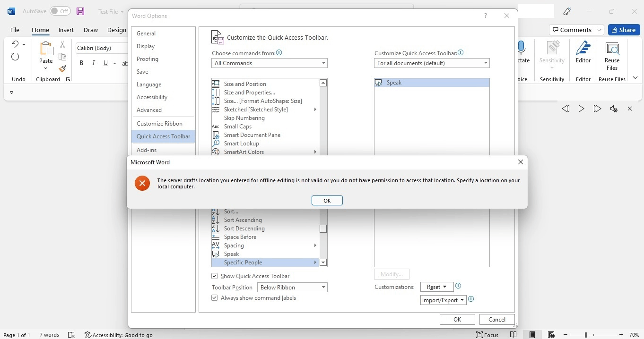Screen dimensions: 644x339
Task: Click the Copy icon in Clipboard group
Action: pos(62,57)
